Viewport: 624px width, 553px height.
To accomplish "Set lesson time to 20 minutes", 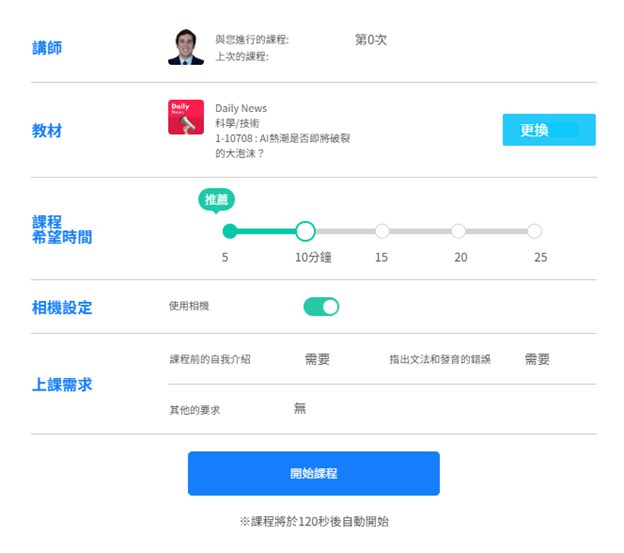I will click(x=458, y=232).
